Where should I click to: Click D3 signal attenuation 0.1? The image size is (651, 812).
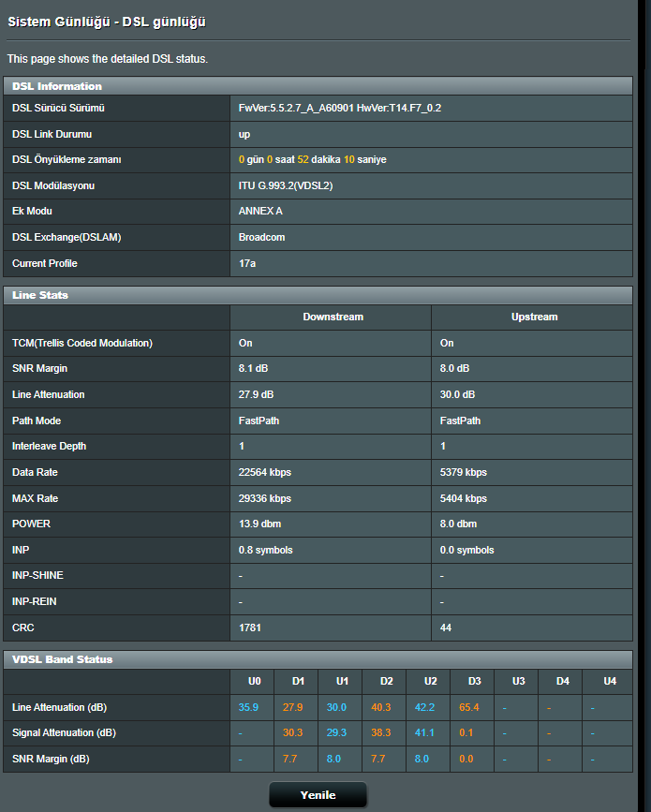(x=466, y=732)
